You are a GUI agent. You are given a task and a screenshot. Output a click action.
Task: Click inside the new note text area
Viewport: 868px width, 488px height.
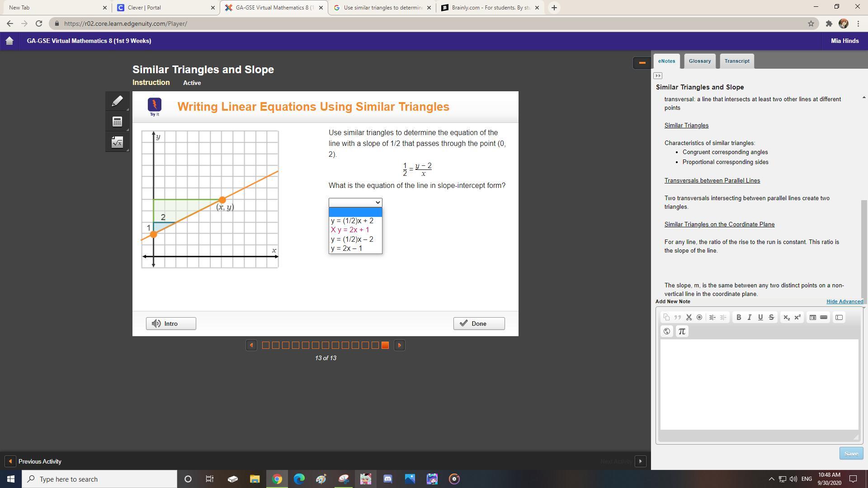point(759,384)
